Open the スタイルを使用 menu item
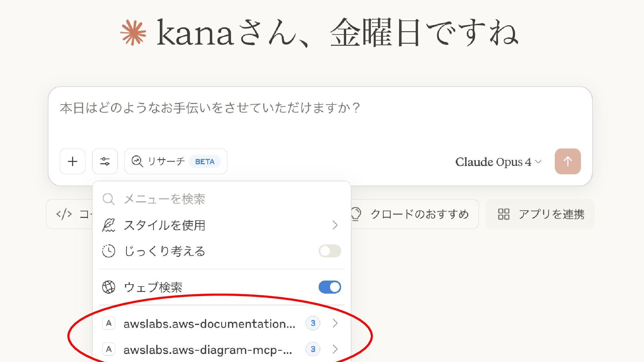The width and height of the screenshot is (644, 362). (222, 225)
